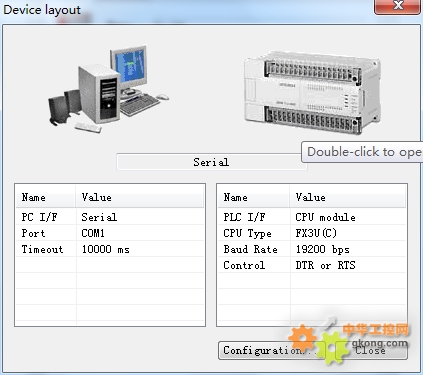
Task: Select the CPU Type row label
Action: (247, 233)
